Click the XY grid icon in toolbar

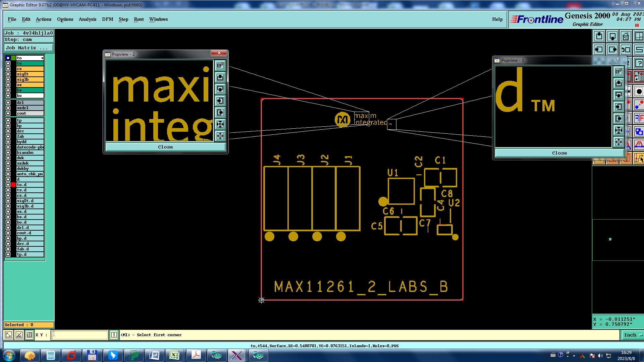tap(639, 36)
